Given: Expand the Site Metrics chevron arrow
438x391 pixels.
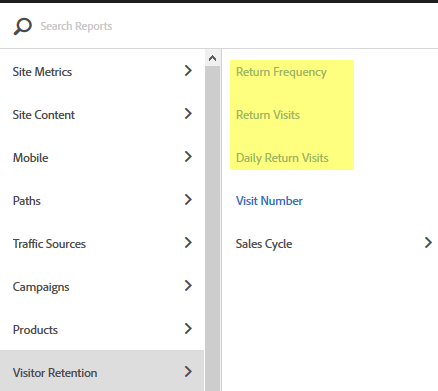Looking at the screenshot, I should [x=188, y=71].
